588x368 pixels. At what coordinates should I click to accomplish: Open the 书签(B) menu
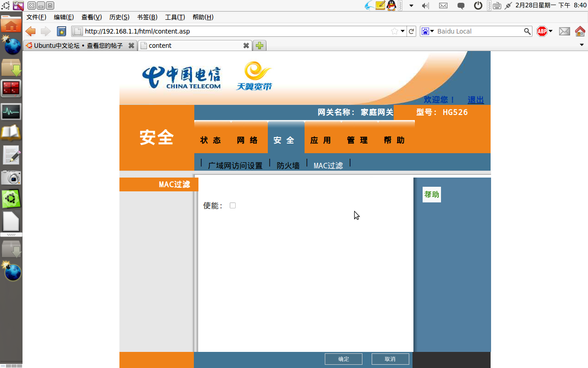point(147,17)
